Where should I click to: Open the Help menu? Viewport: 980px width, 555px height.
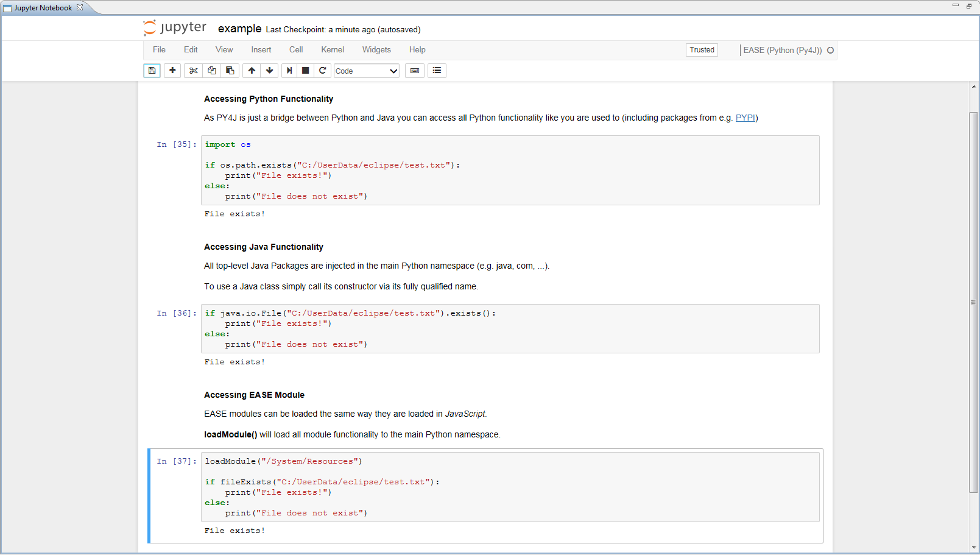(x=417, y=50)
